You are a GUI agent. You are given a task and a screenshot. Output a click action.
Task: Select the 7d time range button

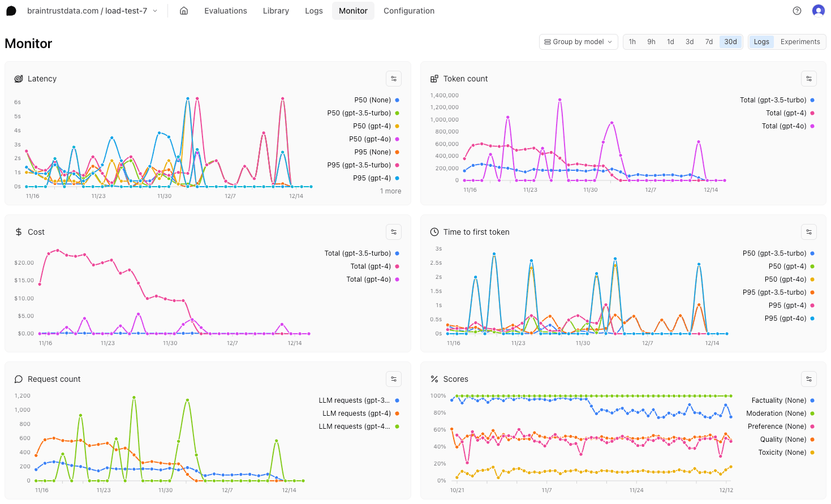coord(709,41)
